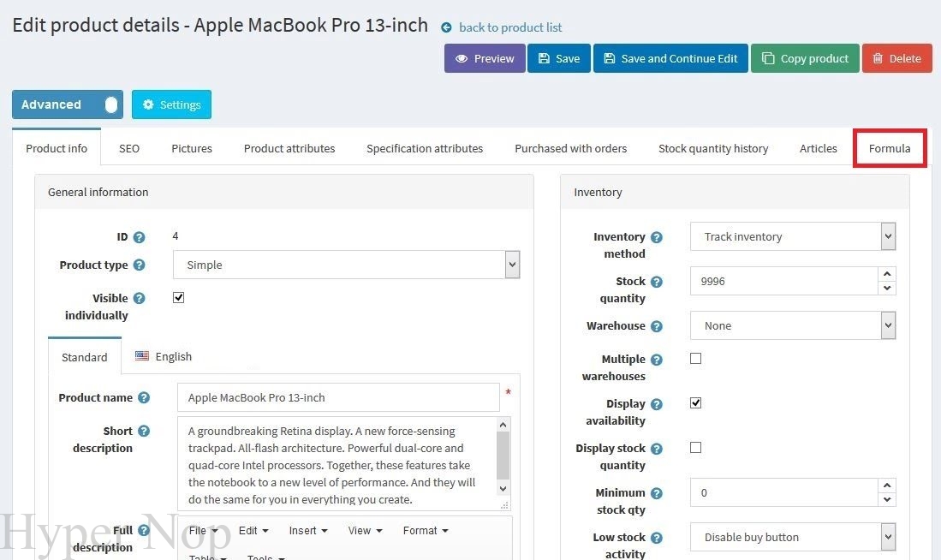Follow the back to product list link

[510, 27]
